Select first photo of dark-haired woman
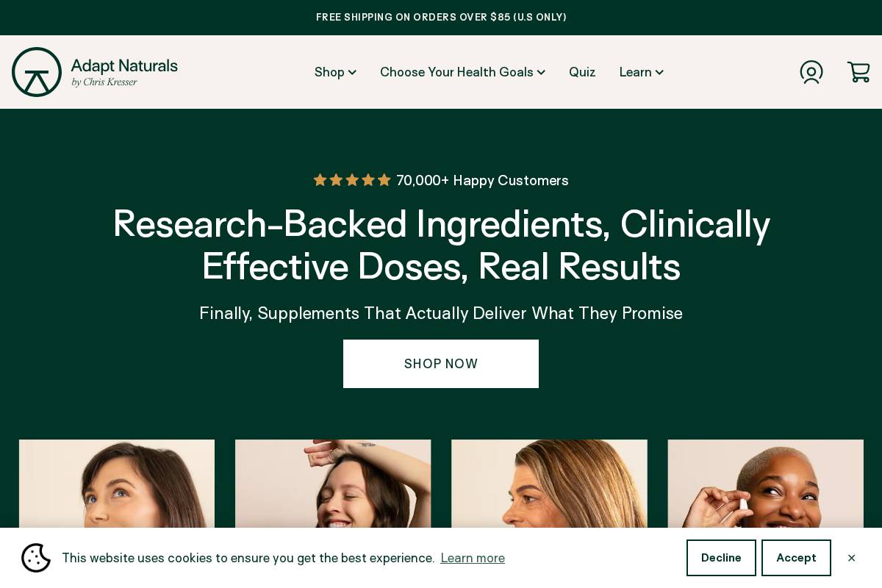Viewport: 882px width, 588px height. tap(117, 484)
